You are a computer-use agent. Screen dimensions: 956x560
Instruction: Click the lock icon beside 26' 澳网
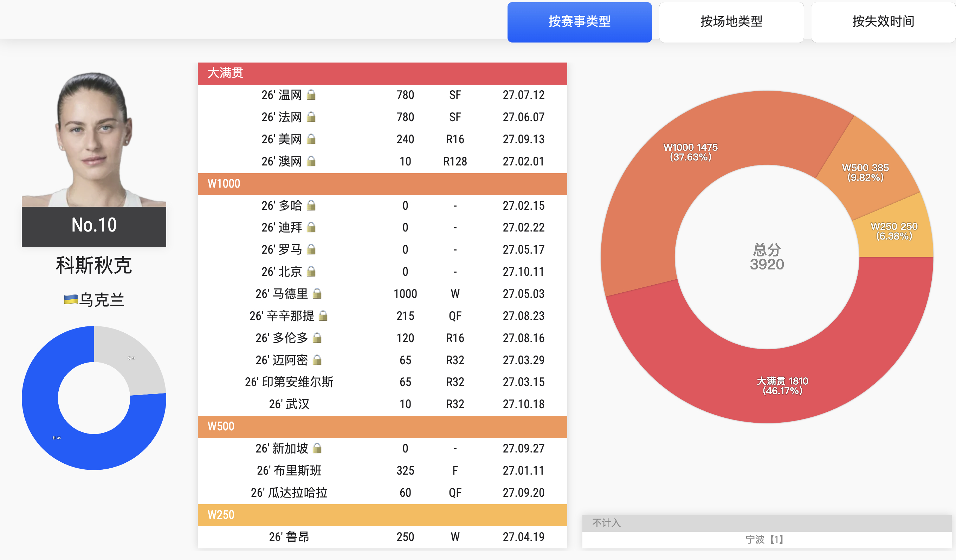[311, 161]
